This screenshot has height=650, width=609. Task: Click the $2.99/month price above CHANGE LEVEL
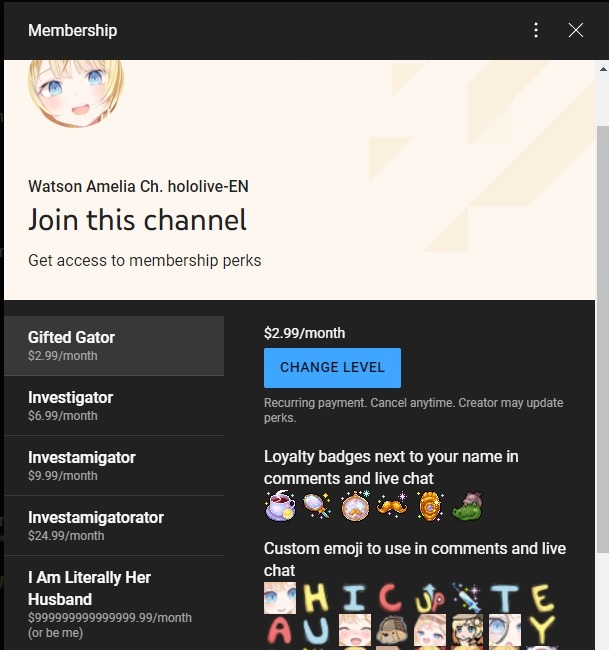point(304,333)
